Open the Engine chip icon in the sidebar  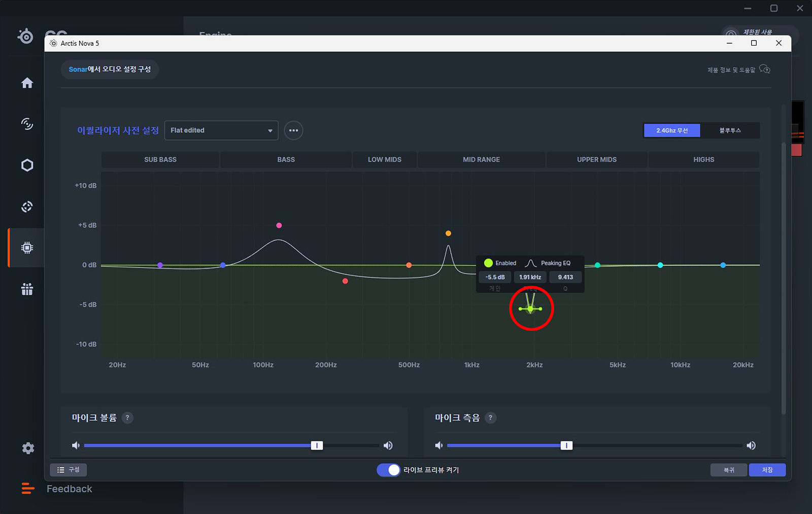pos(27,248)
